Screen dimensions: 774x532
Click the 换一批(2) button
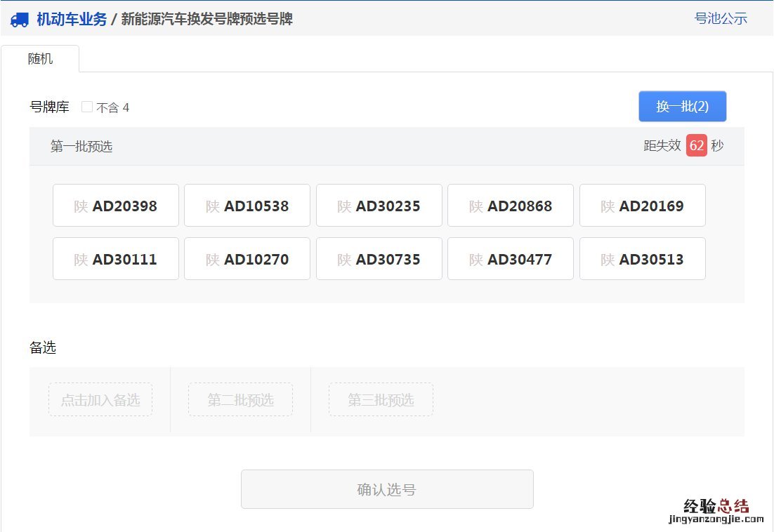[682, 106]
